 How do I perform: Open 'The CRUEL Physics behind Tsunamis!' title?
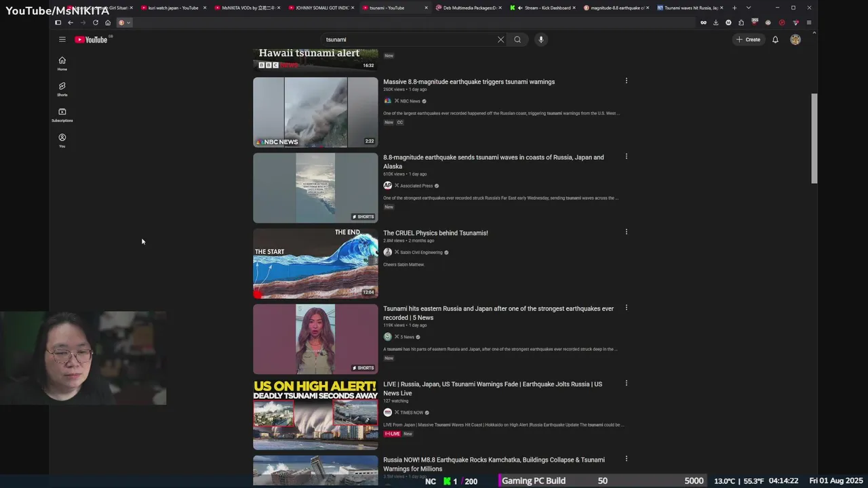click(435, 233)
